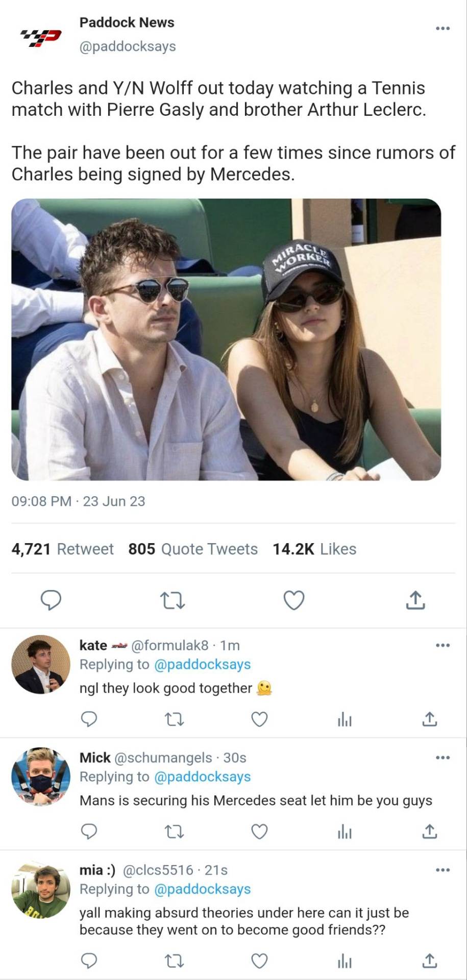
Task: Share mia's reply about absurd theories
Action: [x=430, y=961]
